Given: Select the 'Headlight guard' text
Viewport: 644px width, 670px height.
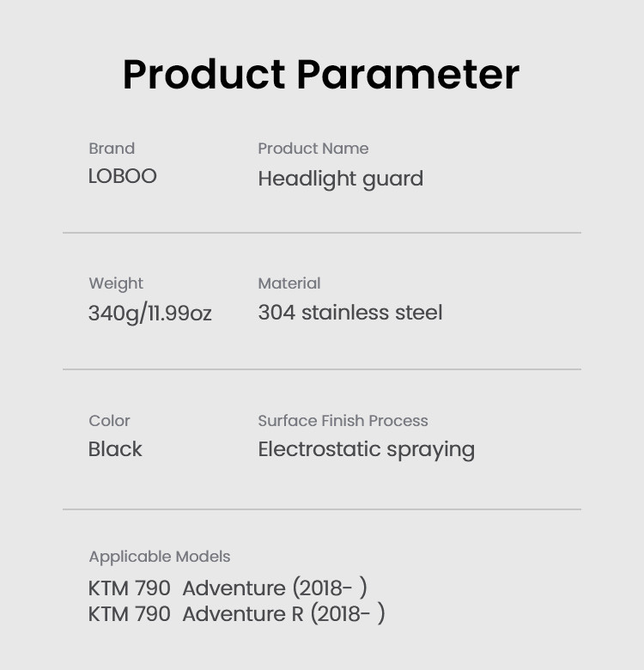Looking at the screenshot, I should coord(341,179).
